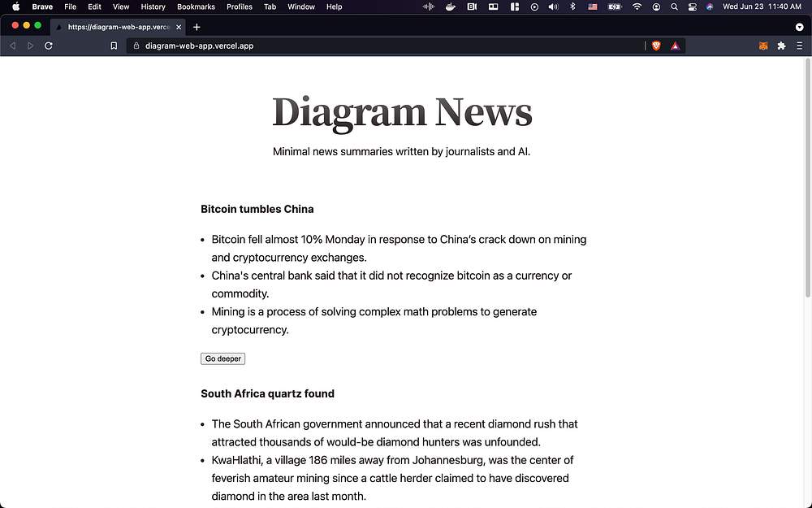Open the Apple menu
Image resolution: width=812 pixels, height=508 pixels.
coord(16,7)
